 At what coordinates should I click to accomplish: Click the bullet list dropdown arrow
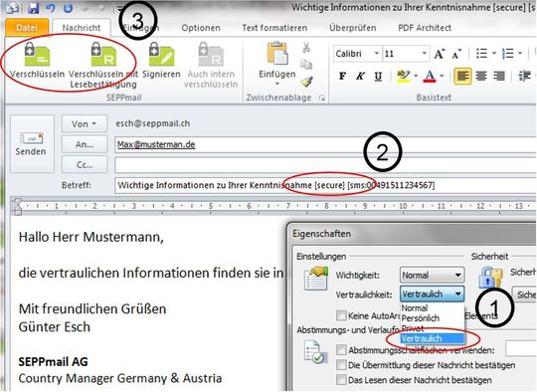[x=494, y=54]
